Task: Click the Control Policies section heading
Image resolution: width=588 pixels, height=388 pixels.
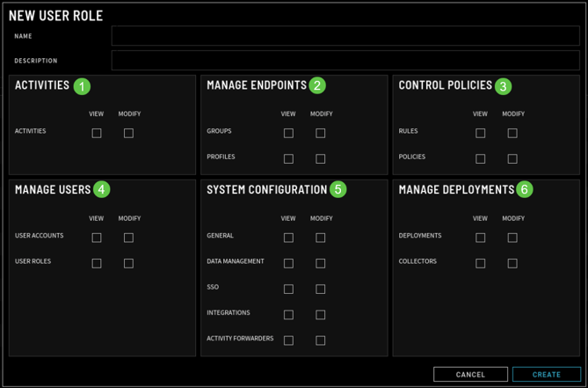Action: coord(445,85)
